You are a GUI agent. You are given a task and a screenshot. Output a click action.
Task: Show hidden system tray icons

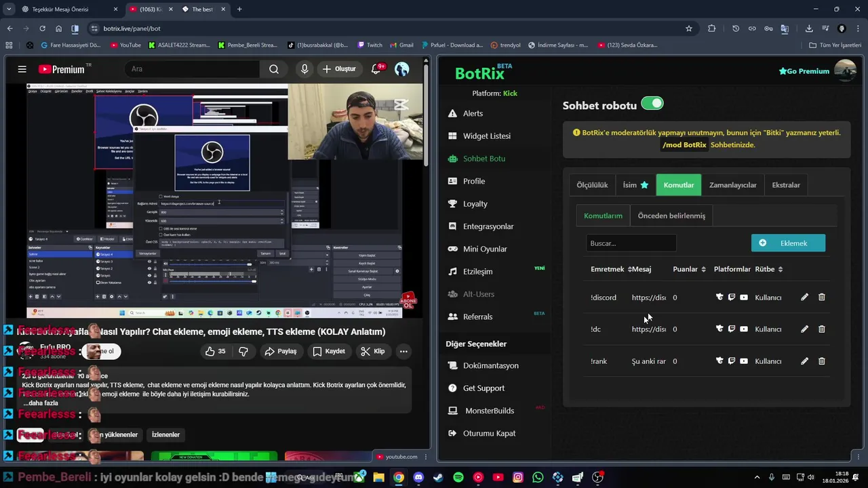pos(757,477)
